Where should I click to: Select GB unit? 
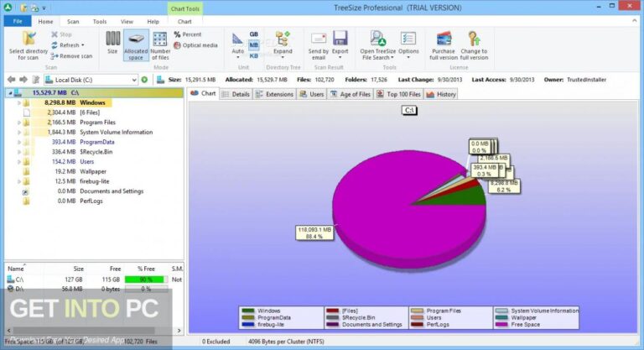(x=254, y=34)
